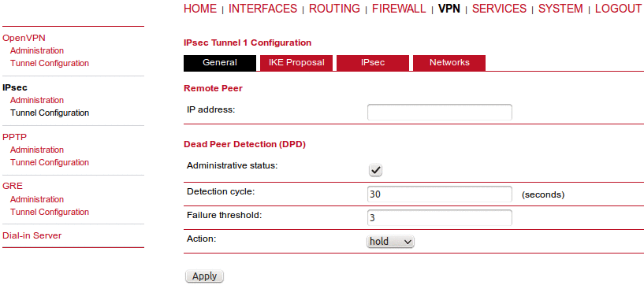This screenshot has width=644, height=285.
Task: Switch to the IKE Proposal tab
Action: 296,63
